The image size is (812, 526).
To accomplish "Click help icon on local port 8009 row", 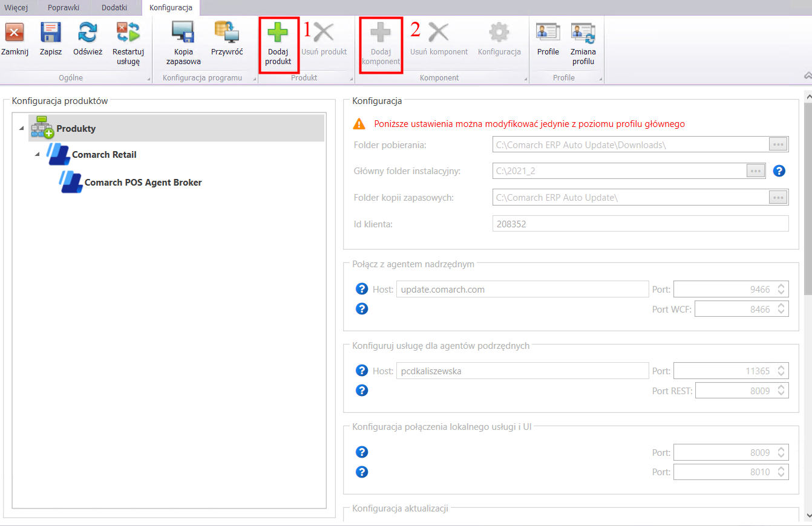I will [362, 452].
